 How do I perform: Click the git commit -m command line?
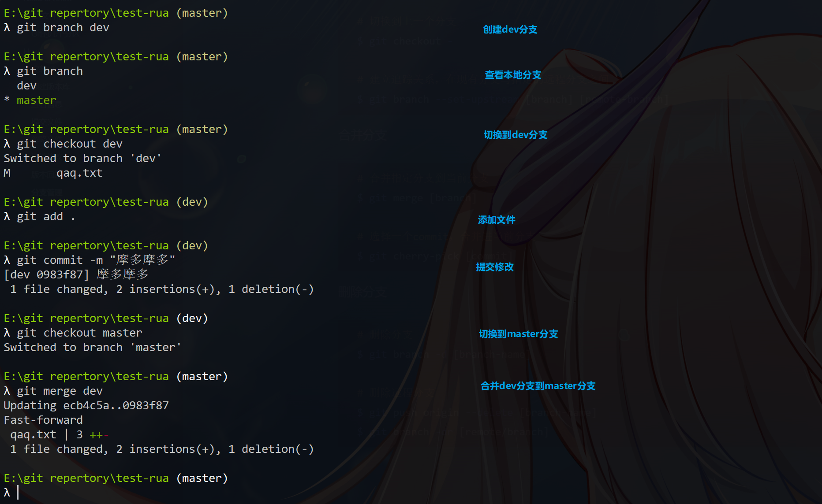click(x=90, y=260)
